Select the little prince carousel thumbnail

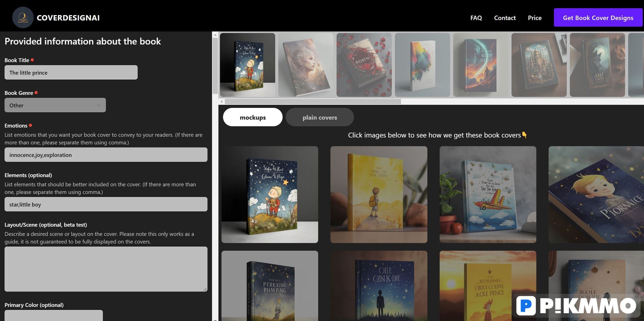248,65
